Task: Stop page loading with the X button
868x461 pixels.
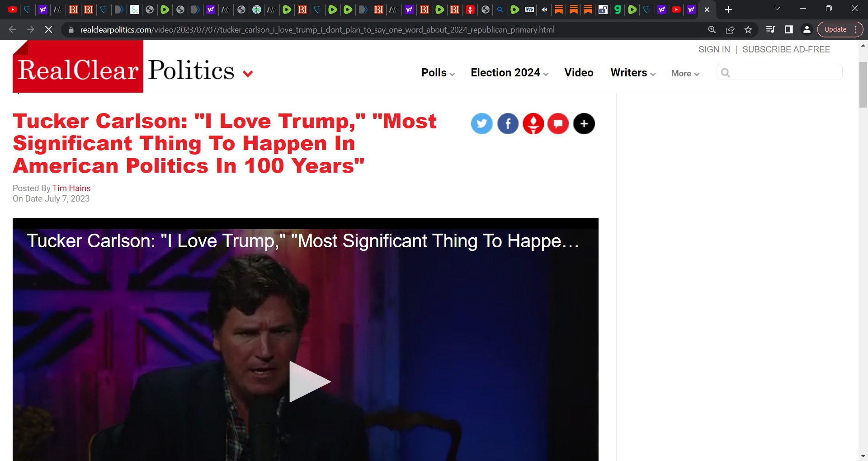Action: 48,29
